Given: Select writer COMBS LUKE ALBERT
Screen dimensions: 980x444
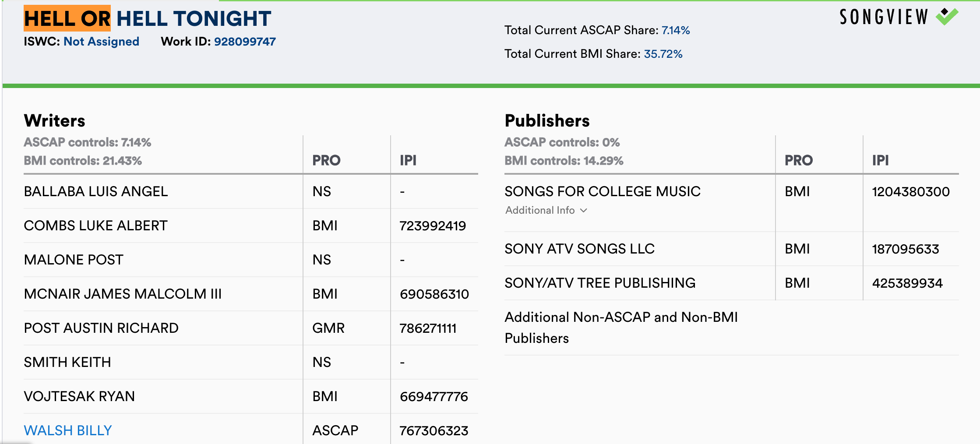Looking at the screenshot, I should tap(95, 226).
